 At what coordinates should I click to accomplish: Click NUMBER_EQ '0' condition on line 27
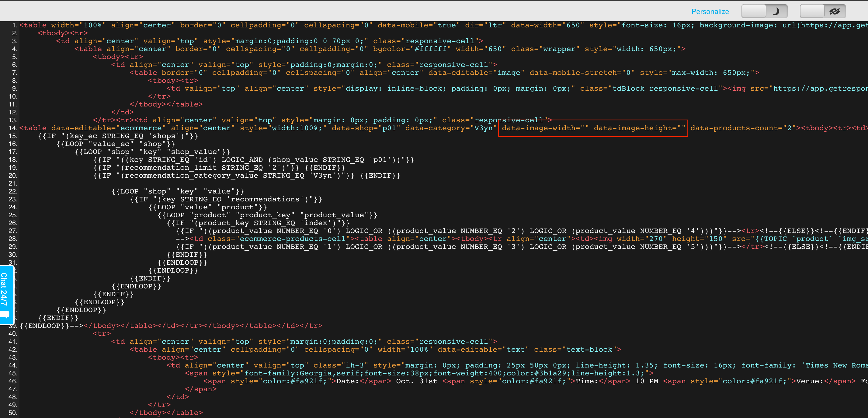(x=306, y=231)
